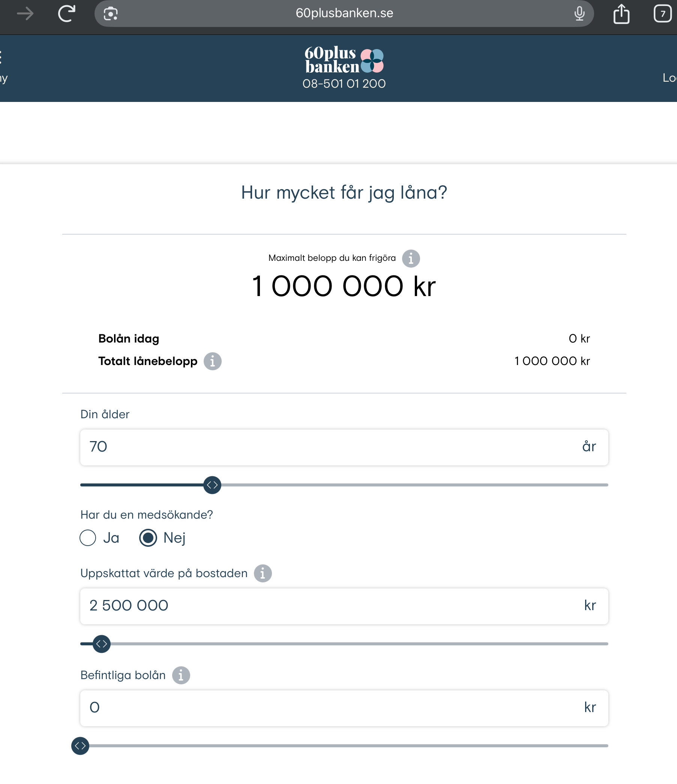
Task: Select Ja for medsökande
Action: (x=88, y=538)
